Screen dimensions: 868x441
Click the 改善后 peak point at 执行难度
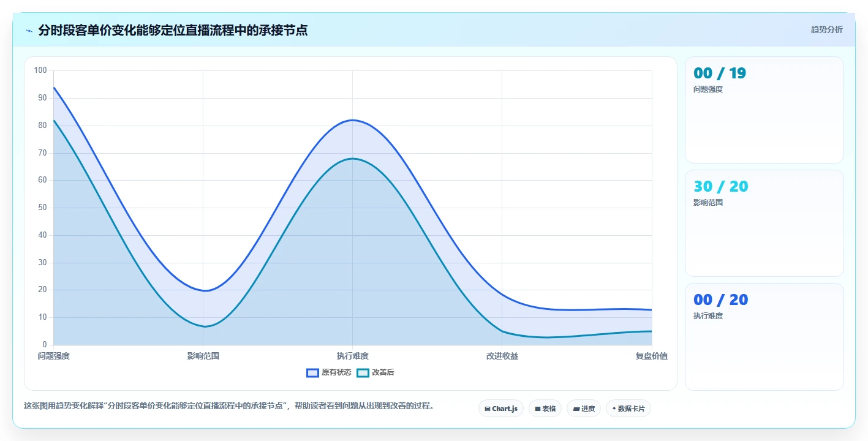tap(353, 159)
